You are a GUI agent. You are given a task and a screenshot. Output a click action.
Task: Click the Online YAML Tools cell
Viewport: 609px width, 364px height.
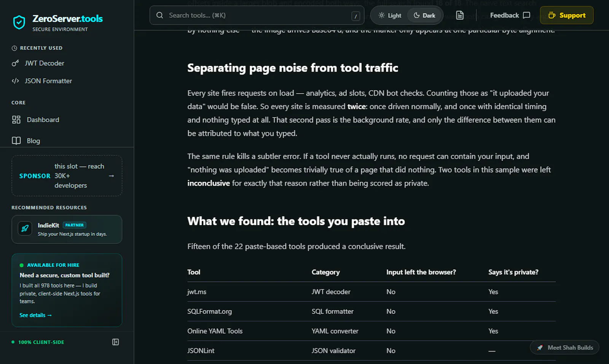tap(215, 331)
